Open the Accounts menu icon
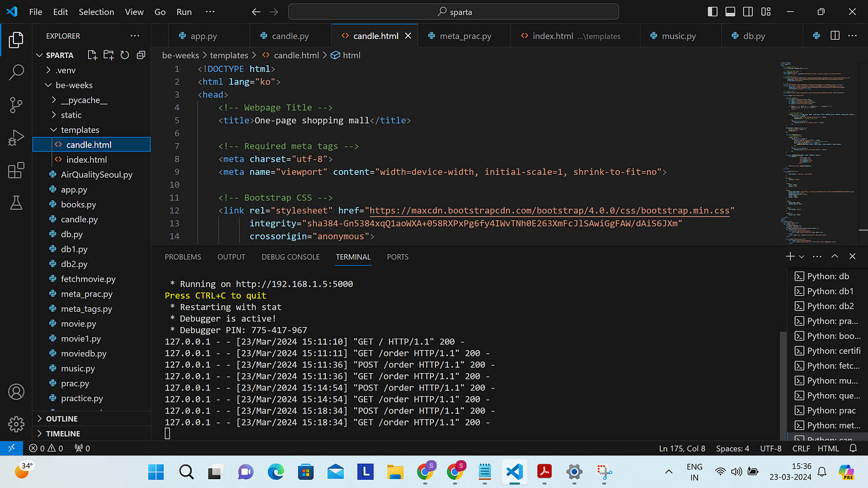The height and width of the screenshot is (488, 868). [16, 392]
